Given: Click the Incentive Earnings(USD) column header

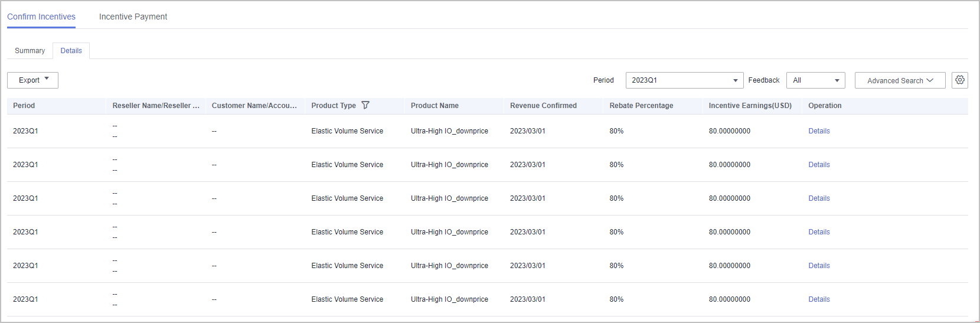Looking at the screenshot, I should (750, 106).
